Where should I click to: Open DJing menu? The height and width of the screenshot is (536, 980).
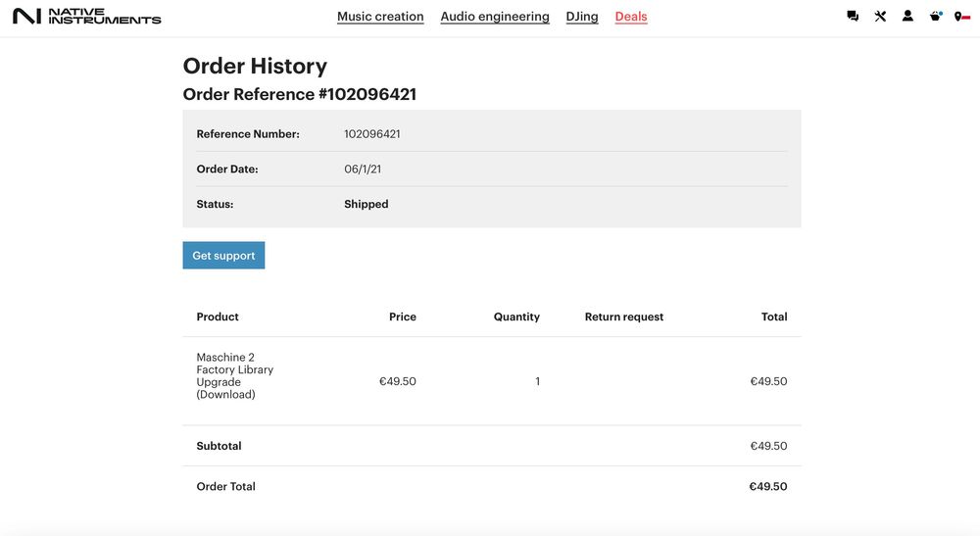tap(582, 17)
